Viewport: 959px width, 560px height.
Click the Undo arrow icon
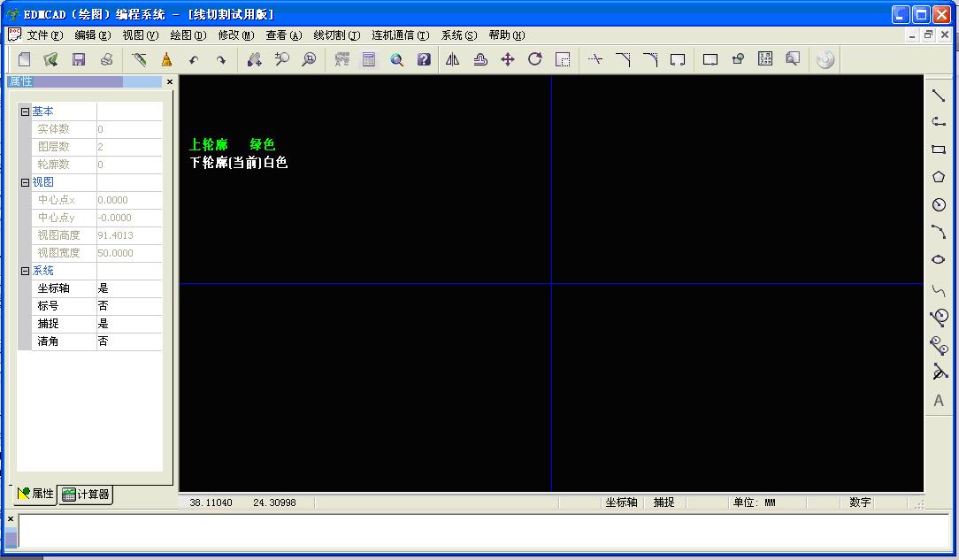click(x=193, y=58)
